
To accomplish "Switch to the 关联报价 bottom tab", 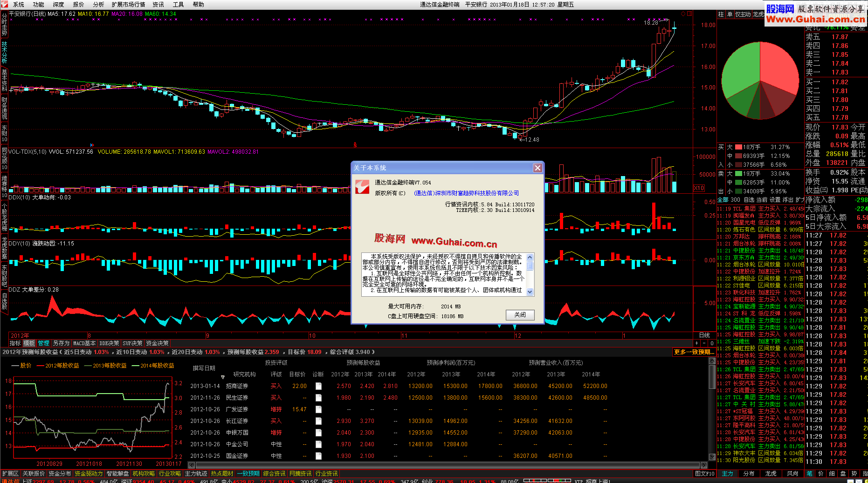I will (x=34, y=474).
